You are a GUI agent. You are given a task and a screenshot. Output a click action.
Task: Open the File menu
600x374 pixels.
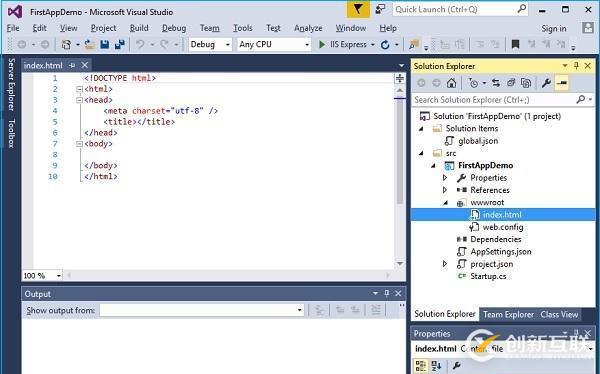pos(13,28)
